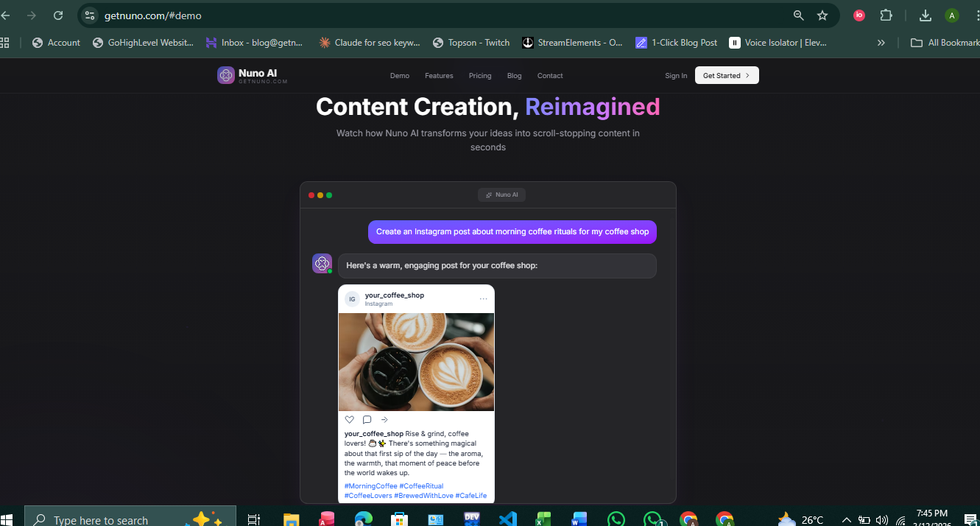Open Chrome extensions puzzle icon
Image resolution: width=980 pixels, height=526 pixels.
886,15
